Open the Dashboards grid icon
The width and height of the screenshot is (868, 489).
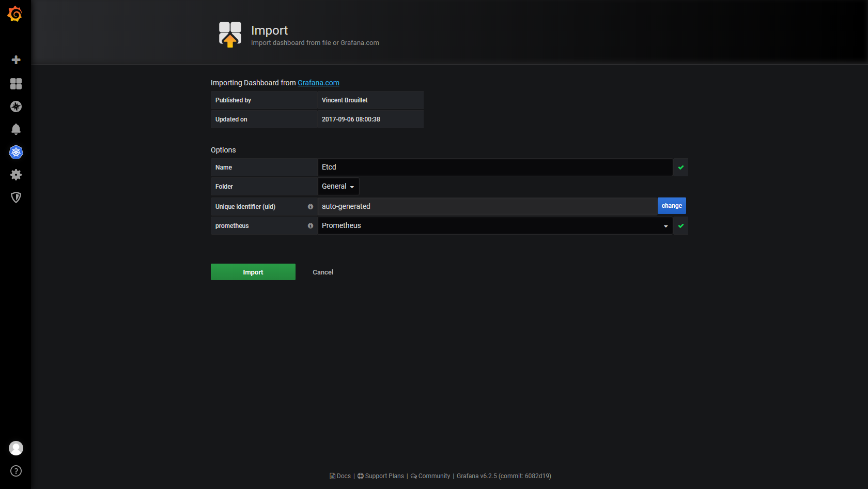click(x=16, y=84)
